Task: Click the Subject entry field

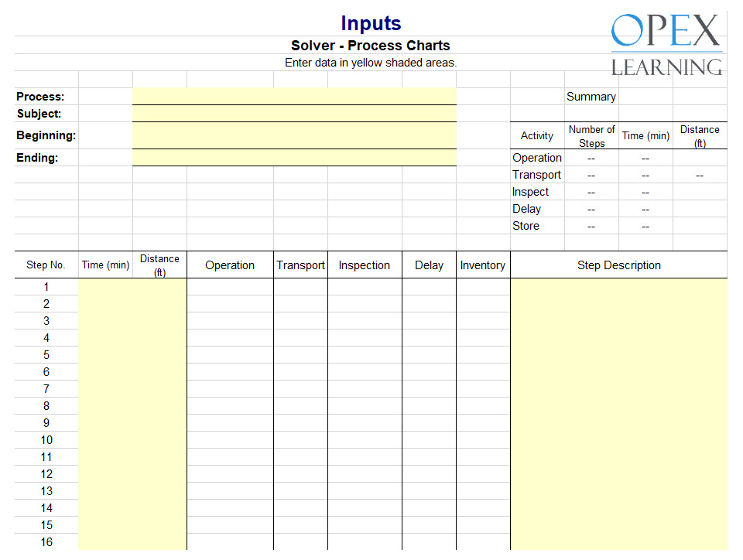Action: coord(294,114)
